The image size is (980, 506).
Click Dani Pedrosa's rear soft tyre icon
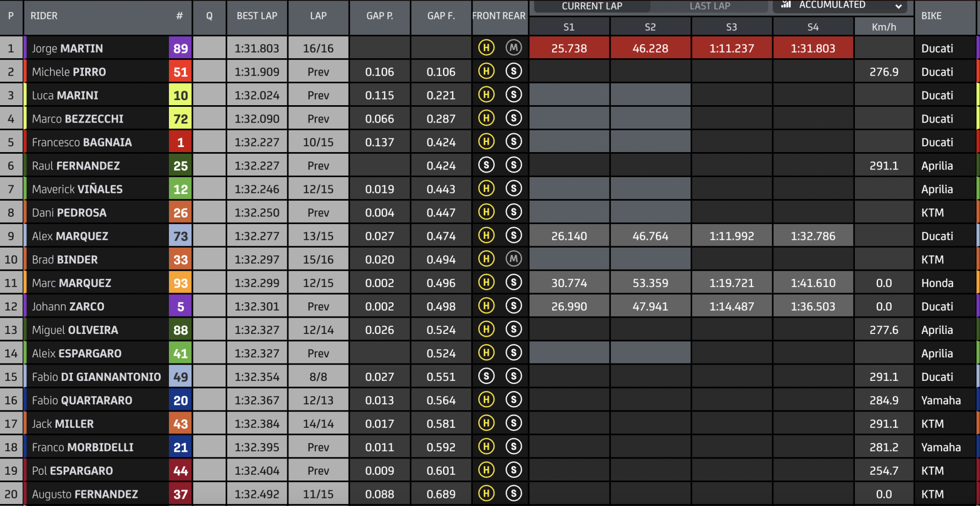pyautogui.click(x=513, y=212)
